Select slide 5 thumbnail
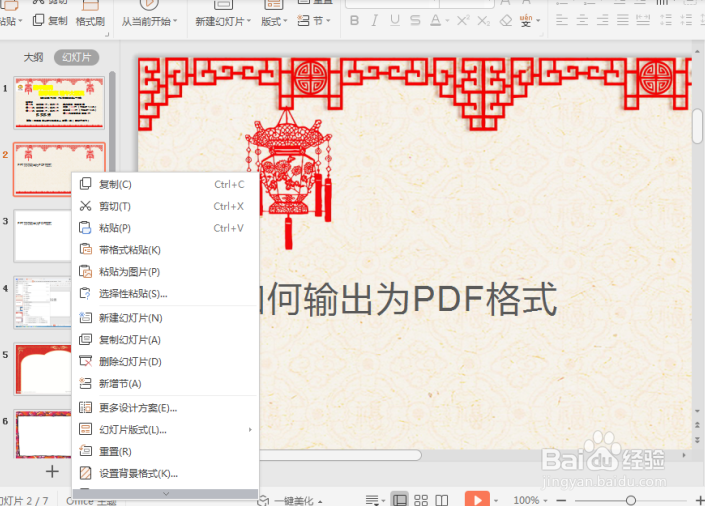This screenshot has width=705, height=506. [x=43, y=369]
